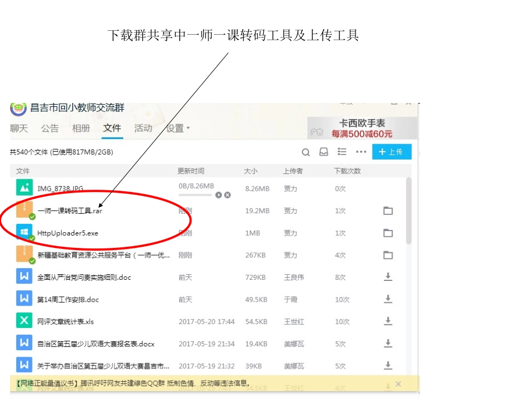Image resolution: width=532 pixels, height=399 pixels.
Task: Sort by 下载次数 column header
Action: coord(347,171)
